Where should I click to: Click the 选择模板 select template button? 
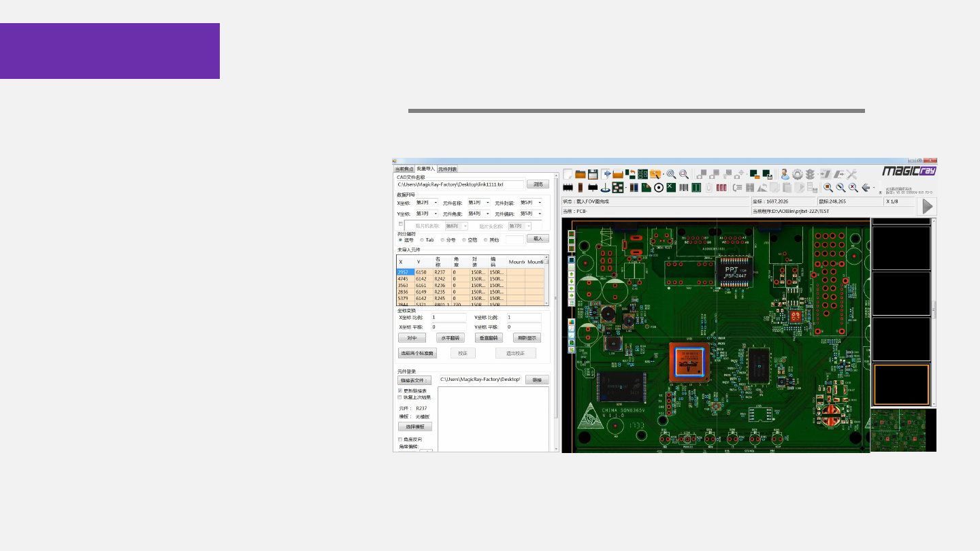pos(415,427)
